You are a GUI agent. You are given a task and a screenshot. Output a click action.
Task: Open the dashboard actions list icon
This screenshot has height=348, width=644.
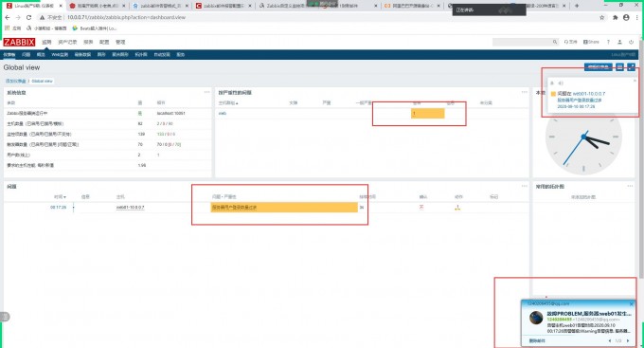(619, 66)
